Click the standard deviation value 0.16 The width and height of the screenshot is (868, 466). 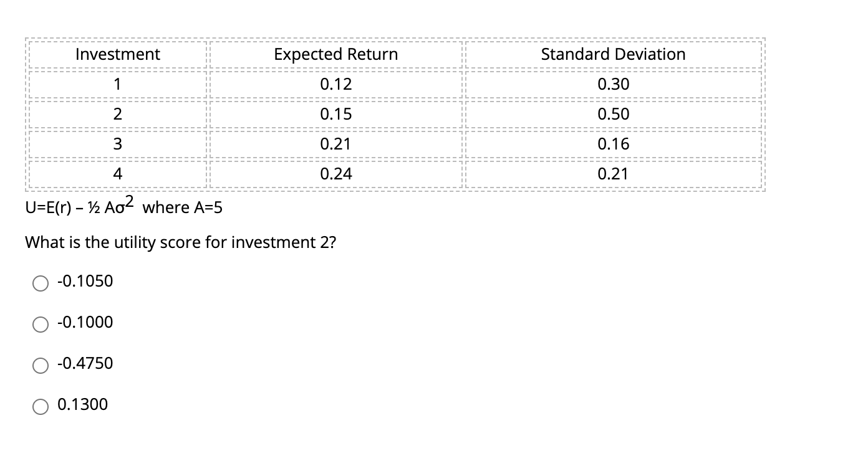point(613,144)
